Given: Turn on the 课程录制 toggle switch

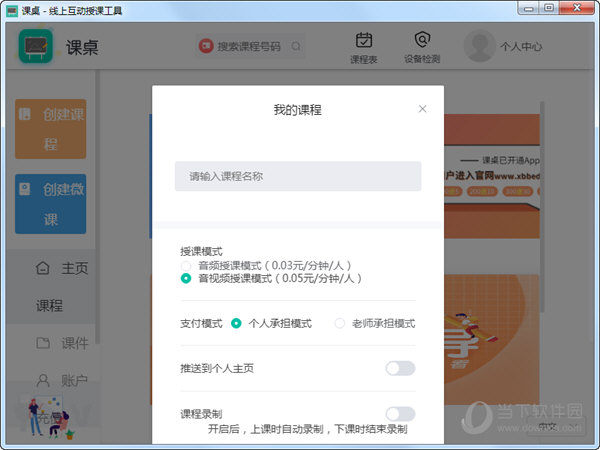Looking at the screenshot, I should coord(400,414).
